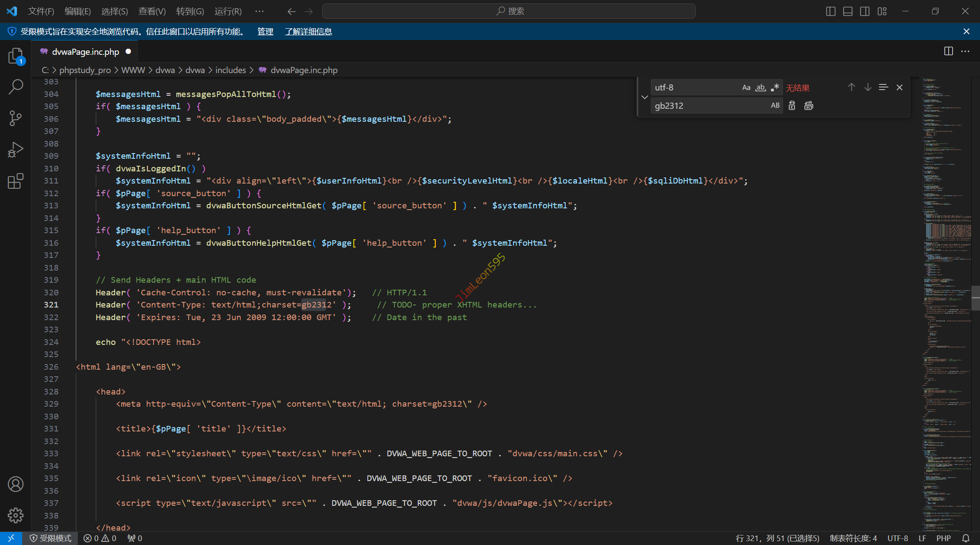
Task: Open the overflow menu in menu bar
Action: point(260,11)
